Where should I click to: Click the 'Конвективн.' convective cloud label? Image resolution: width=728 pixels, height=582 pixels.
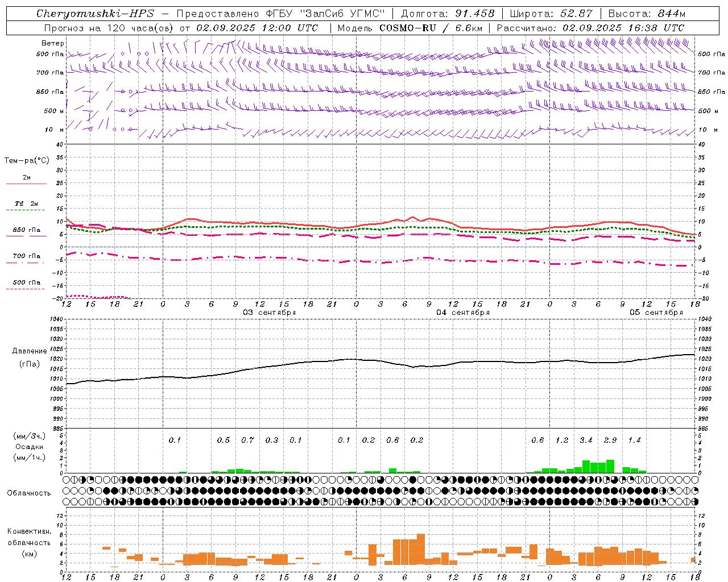click(x=29, y=531)
